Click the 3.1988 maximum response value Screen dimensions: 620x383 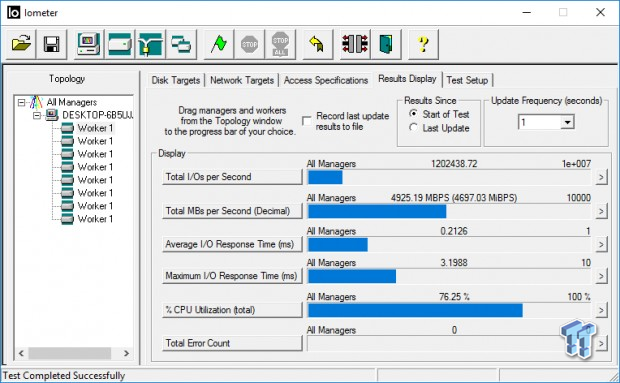(x=454, y=263)
